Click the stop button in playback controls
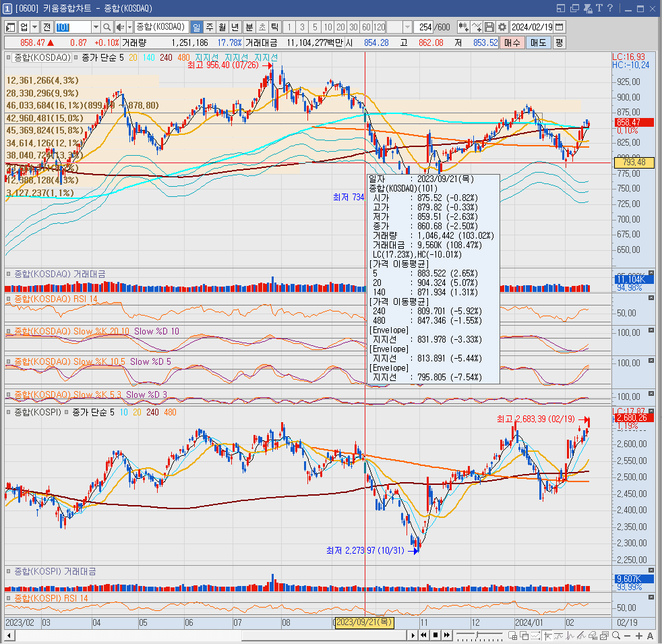The image size is (662, 644). [435, 635]
